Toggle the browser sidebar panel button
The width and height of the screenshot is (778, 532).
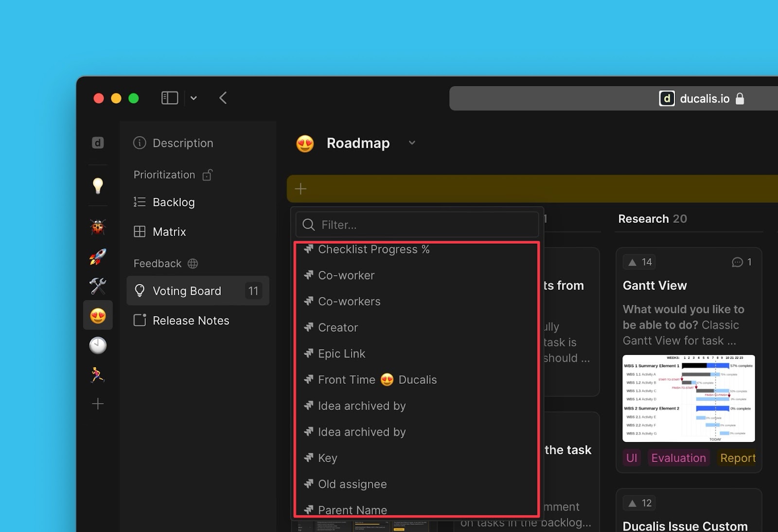(169, 98)
